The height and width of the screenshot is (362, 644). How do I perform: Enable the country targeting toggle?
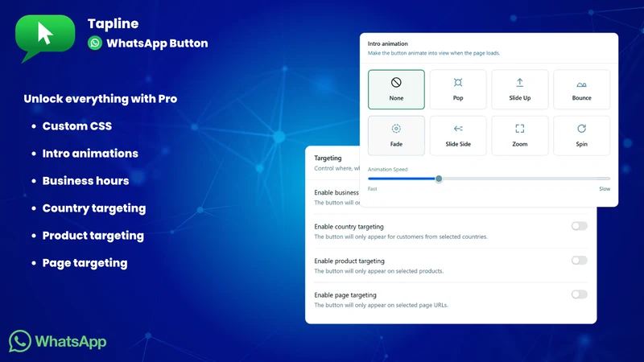pos(579,226)
